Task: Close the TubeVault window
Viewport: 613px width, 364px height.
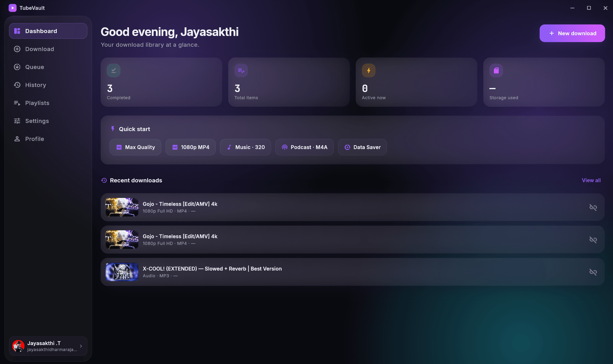Action: 605,8
